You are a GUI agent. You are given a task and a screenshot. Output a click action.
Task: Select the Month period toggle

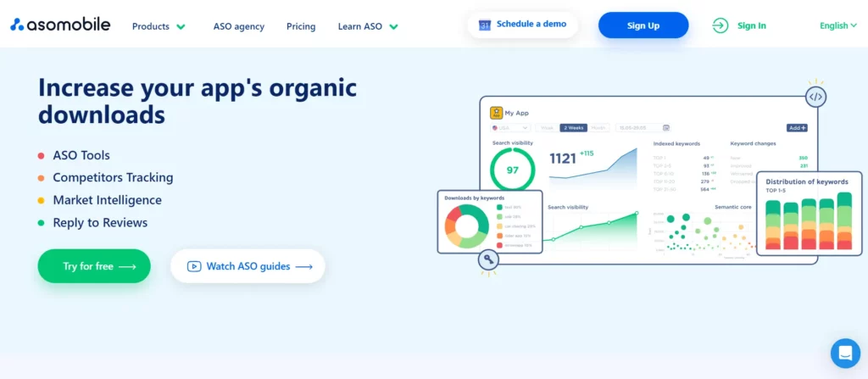[598, 128]
